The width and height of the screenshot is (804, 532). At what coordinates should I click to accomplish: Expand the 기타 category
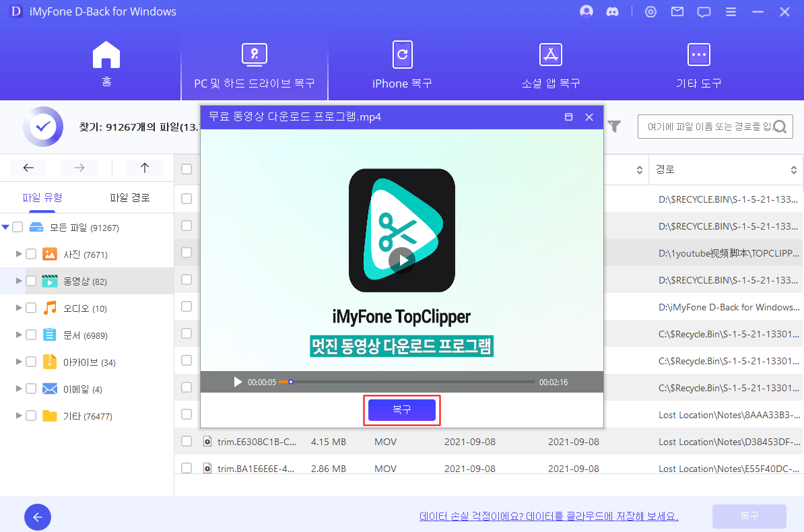tap(18, 415)
